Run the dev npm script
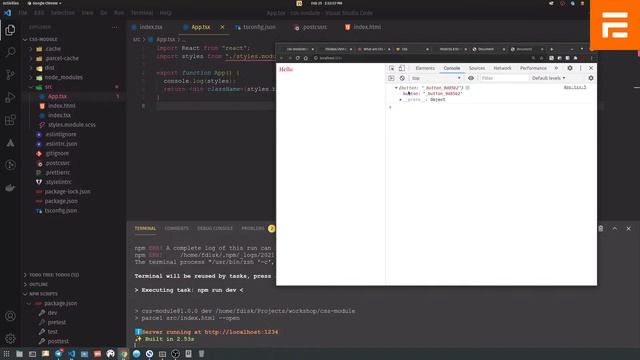Screen dimensions: 640x360 (52, 313)
